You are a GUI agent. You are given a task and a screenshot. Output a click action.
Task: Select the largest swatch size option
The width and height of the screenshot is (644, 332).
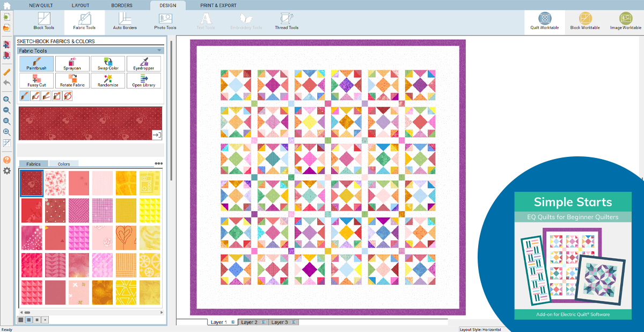tap(21, 320)
